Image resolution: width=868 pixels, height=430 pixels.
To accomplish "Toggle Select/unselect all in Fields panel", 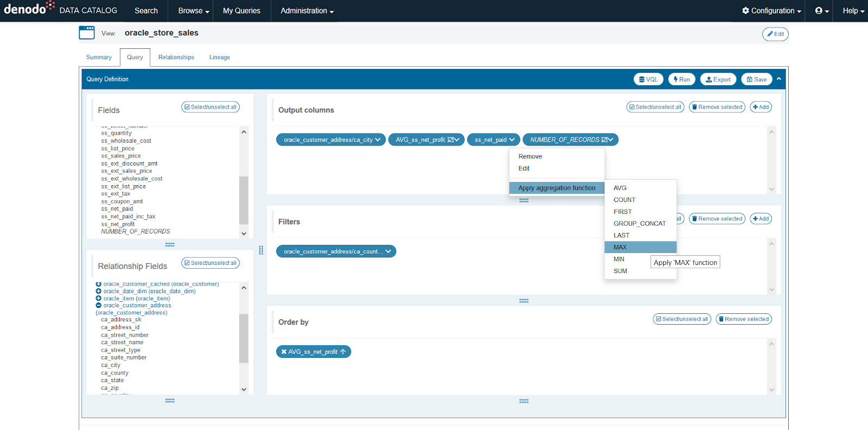I will pyautogui.click(x=210, y=107).
